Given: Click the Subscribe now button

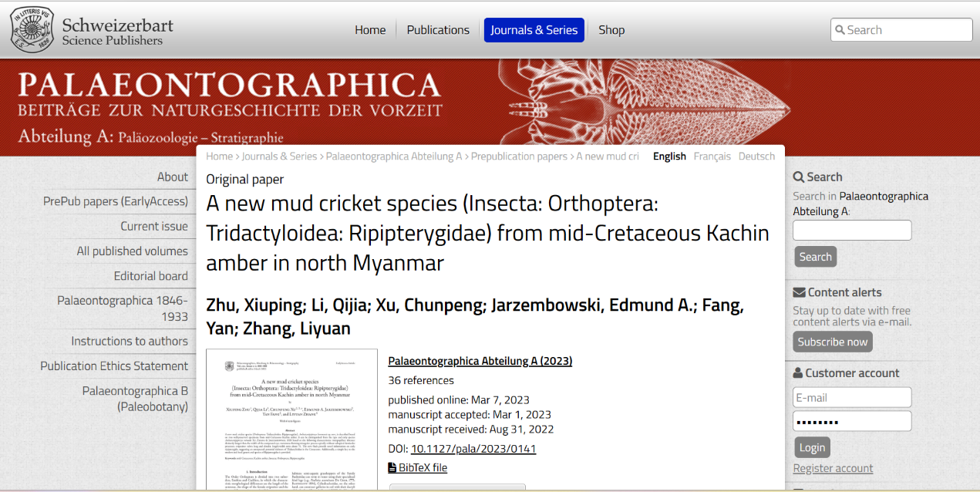Looking at the screenshot, I should pyautogui.click(x=833, y=342).
